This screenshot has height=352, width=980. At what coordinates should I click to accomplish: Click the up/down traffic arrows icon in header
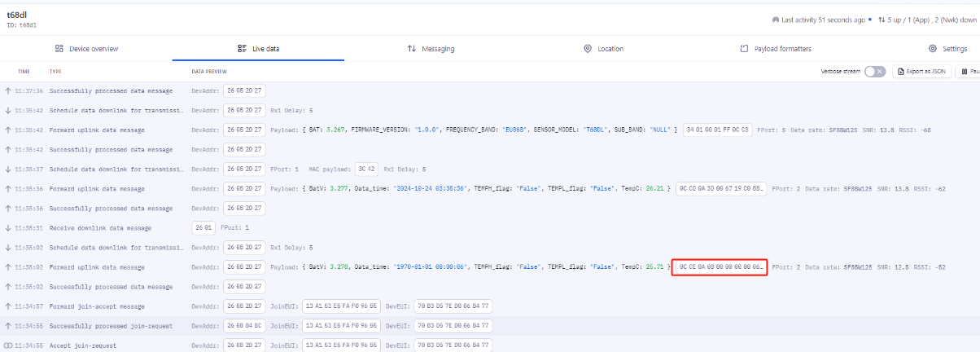[882, 19]
